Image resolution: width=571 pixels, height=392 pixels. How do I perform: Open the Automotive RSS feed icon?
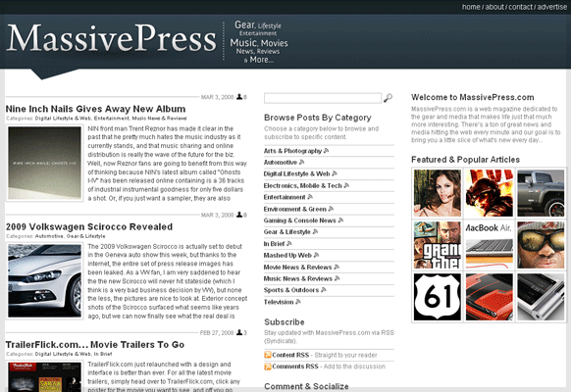(x=301, y=162)
